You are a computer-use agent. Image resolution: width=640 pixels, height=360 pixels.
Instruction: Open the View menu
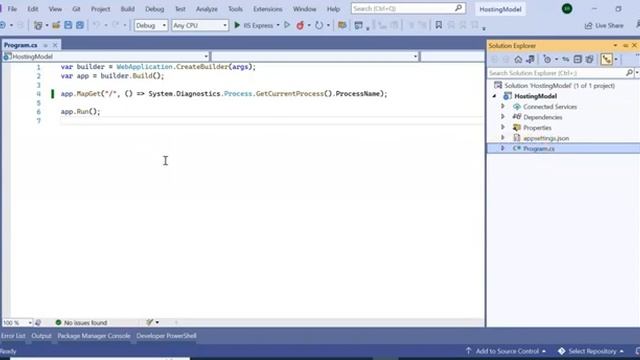55,9
